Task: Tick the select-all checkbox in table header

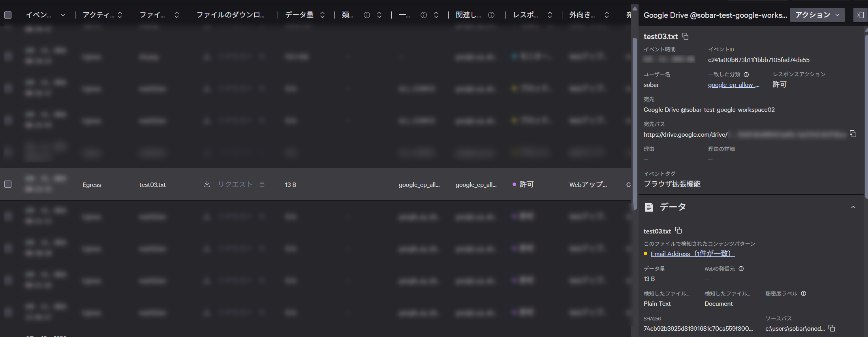Action: coord(8,15)
